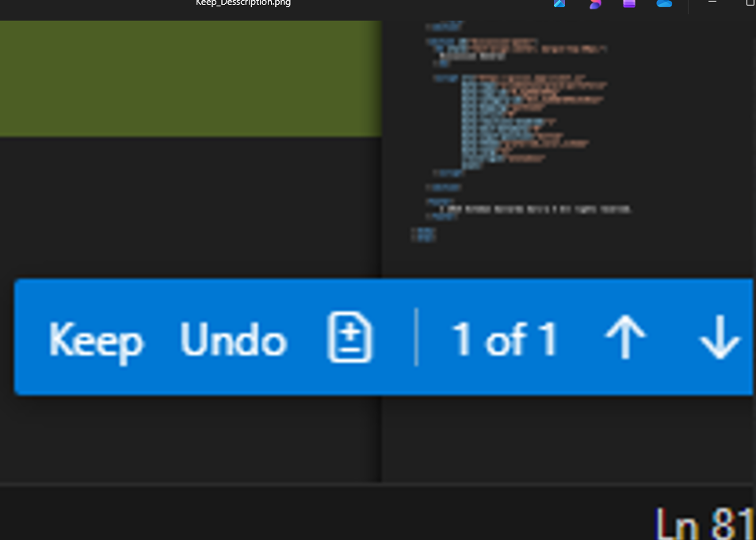Go to previous change with up arrow
756x540 pixels.
pyautogui.click(x=625, y=337)
